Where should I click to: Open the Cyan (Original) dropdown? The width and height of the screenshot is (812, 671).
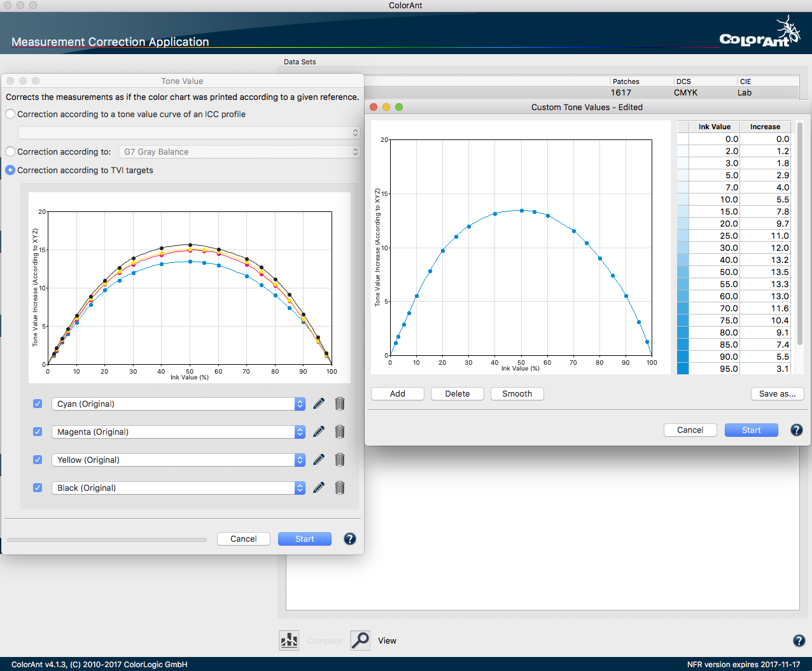click(178, 404)
